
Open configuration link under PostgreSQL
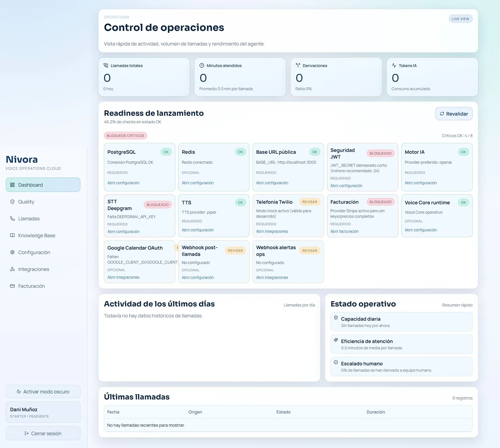123,183
